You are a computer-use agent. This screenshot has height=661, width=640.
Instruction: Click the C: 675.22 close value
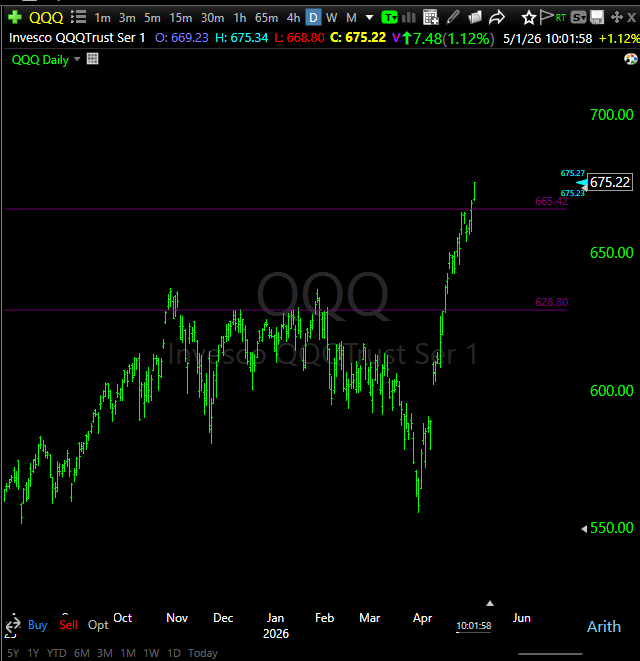358,38
